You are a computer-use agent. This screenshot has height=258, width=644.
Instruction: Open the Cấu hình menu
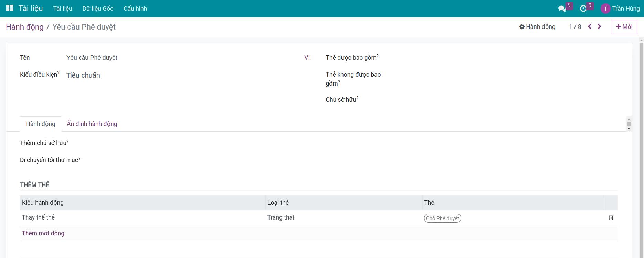tap(135, 9)
